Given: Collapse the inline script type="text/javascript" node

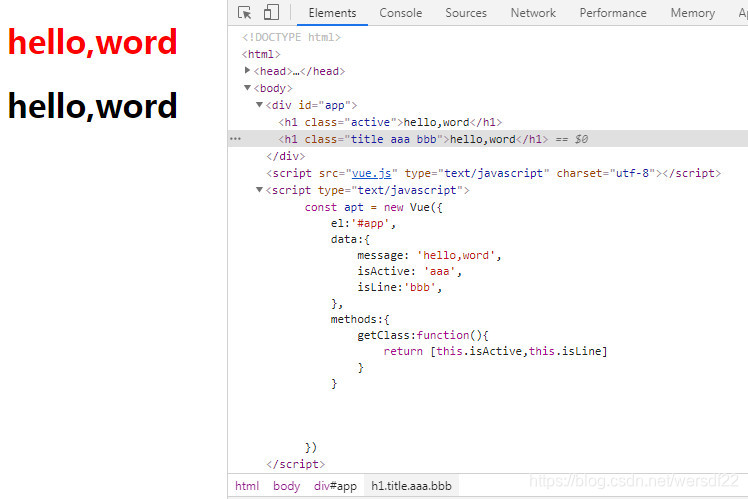Looking at the screenshot, I should point(259,190).
